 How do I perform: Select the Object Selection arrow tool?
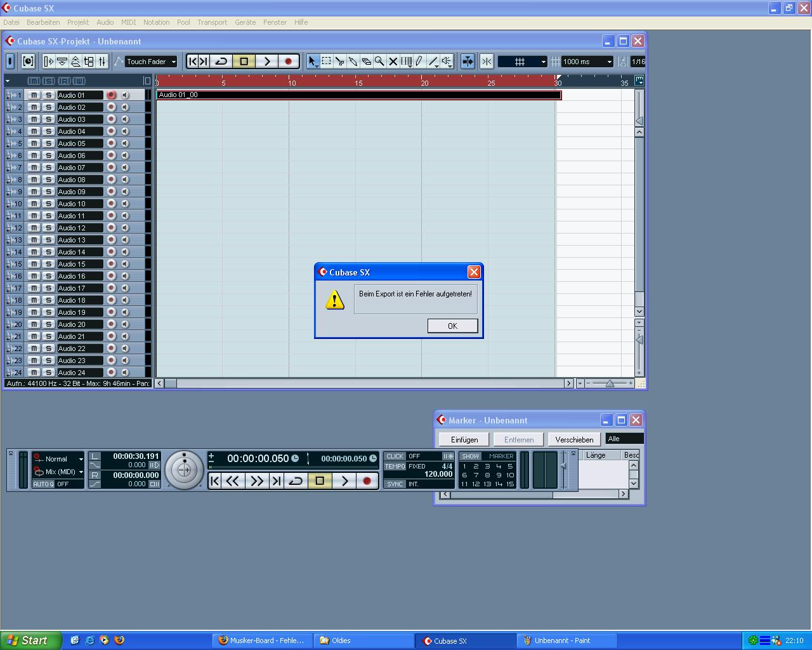pyautogui.click(x=312, y=62)
